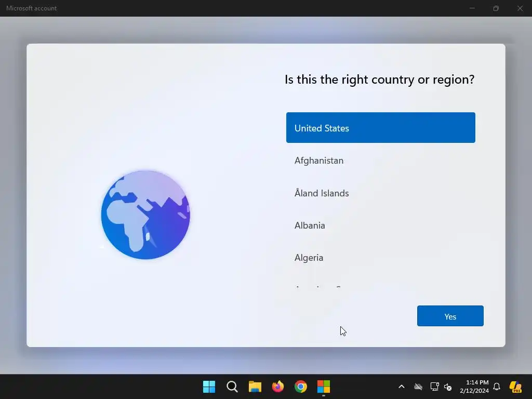This screenshot has width=532, height=399.
Task: Confirm region with the Yes button
Action: coord(450,316)
